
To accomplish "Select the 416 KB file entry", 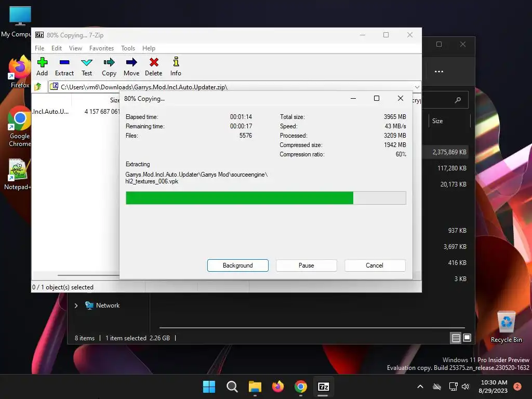I will pyautogui.click(x=457, y=262).
